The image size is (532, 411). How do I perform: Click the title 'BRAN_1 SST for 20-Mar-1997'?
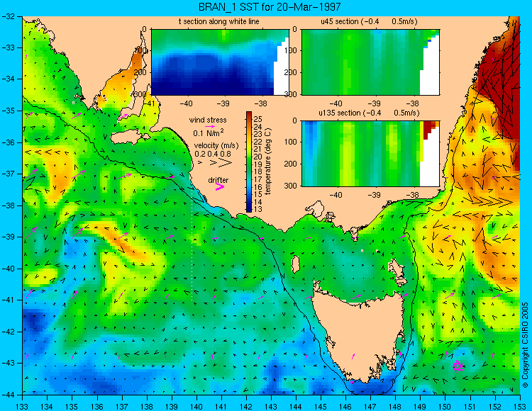click(x=270, y=7)
